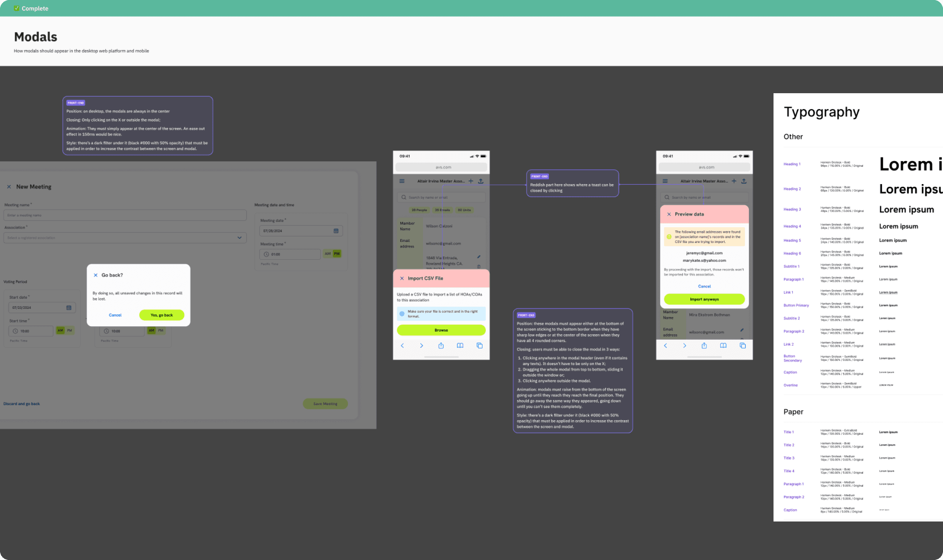Select AM for Meeting time
The image size is (943, 560).
tap(327, 254)
